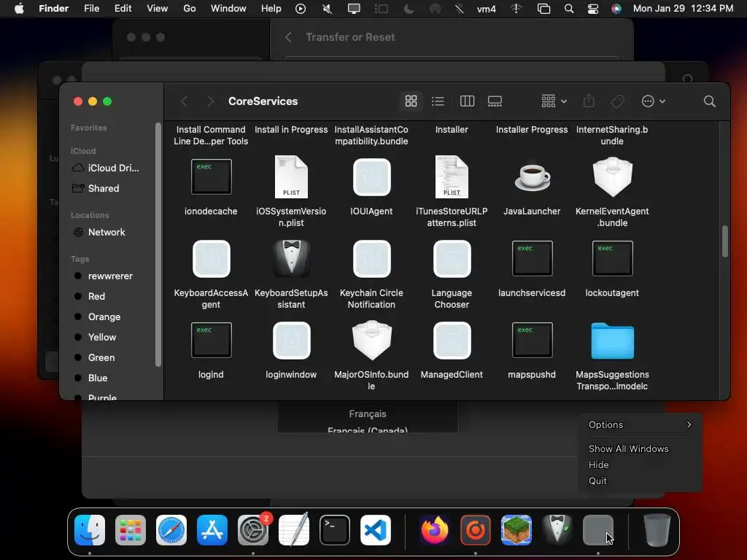The image size is (747, 560).
Task: Switch Finder to gallery view
Action: pyautogui.click(x=495, y=101)
